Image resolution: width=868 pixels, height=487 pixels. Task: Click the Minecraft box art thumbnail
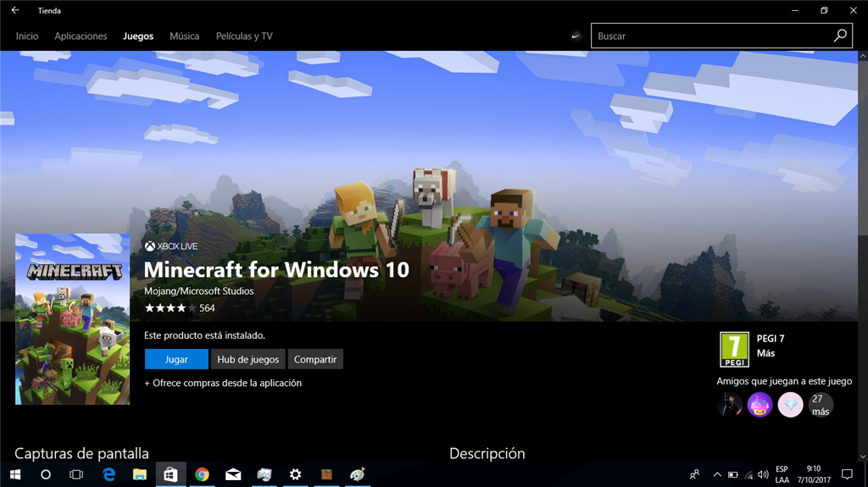click(x=73, y=318)
